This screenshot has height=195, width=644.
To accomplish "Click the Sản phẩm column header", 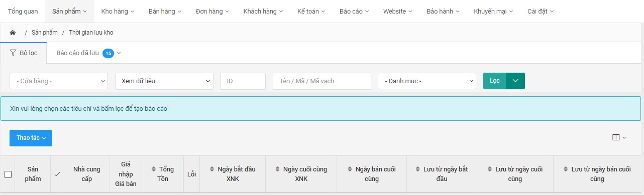I will pos(33,174).
